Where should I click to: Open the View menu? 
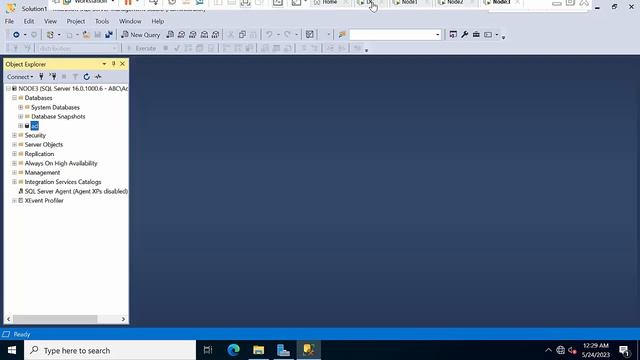pos(50,21)
